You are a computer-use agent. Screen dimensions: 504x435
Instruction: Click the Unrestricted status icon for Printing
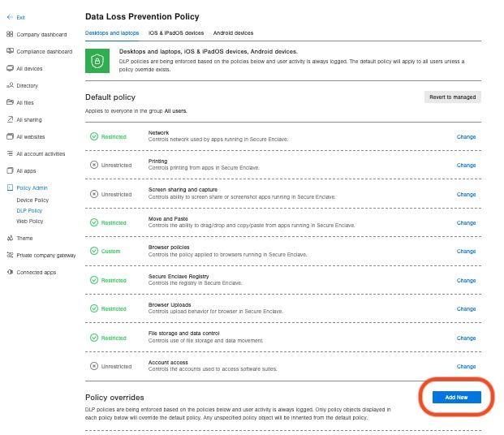[x=94, y=165]
